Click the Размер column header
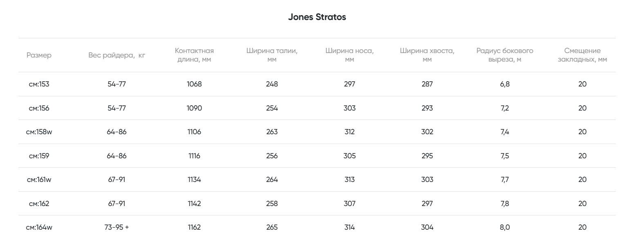Viewport: 644px width, 235px height. (39, 55)
